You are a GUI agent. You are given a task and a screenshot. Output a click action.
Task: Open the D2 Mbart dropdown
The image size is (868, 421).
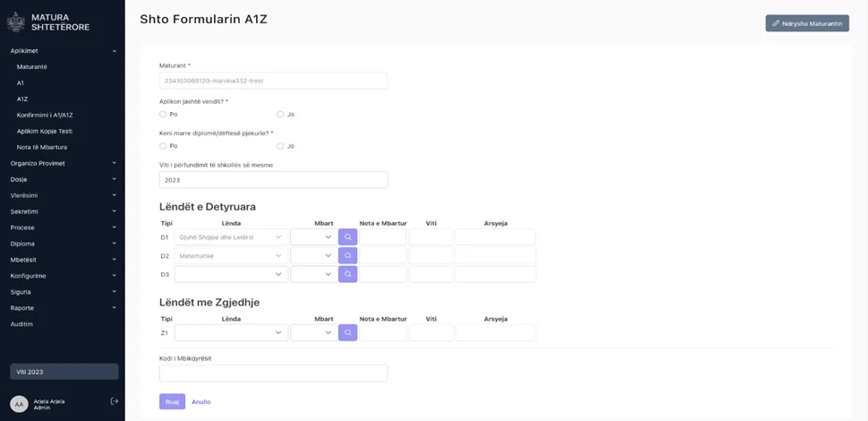coord(314,256)
